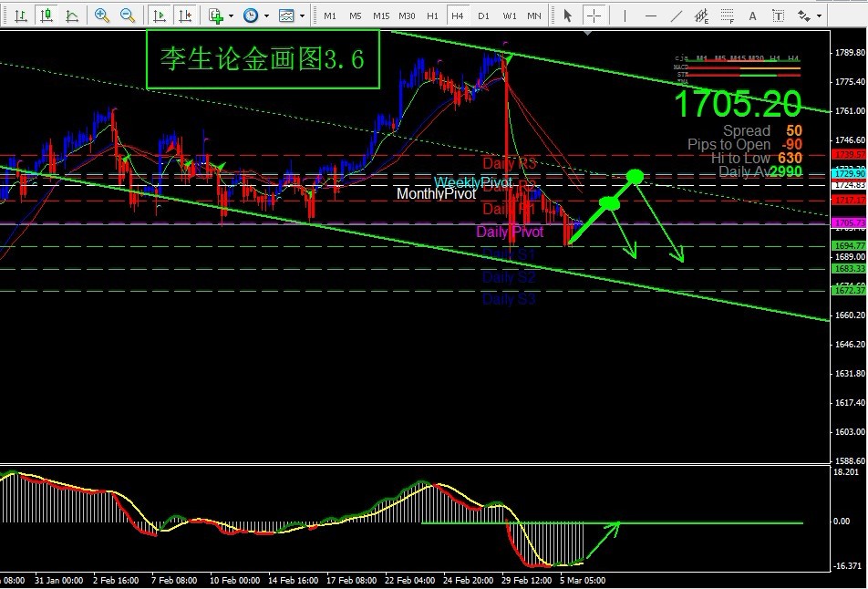
Task: Open the chart templates dropdown arrow
Action: 302,16
